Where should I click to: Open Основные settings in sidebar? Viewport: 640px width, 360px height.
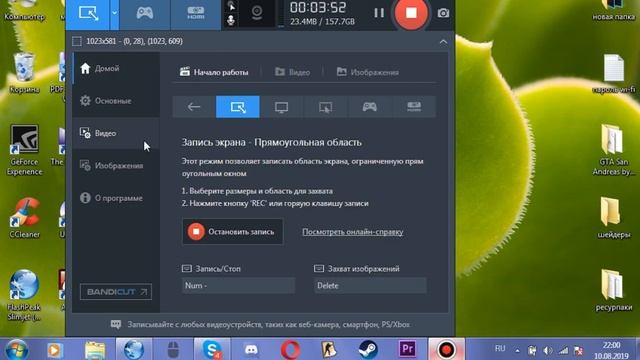click(x=116, y=101)
